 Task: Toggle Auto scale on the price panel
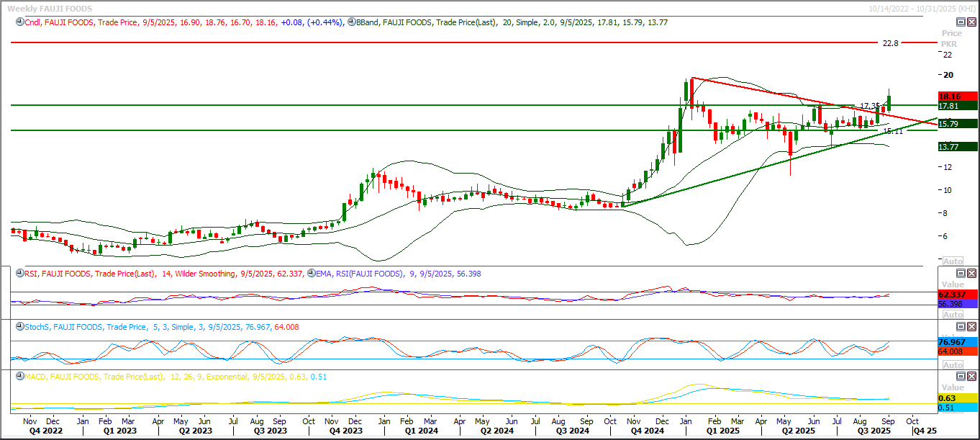pos(953,261)
